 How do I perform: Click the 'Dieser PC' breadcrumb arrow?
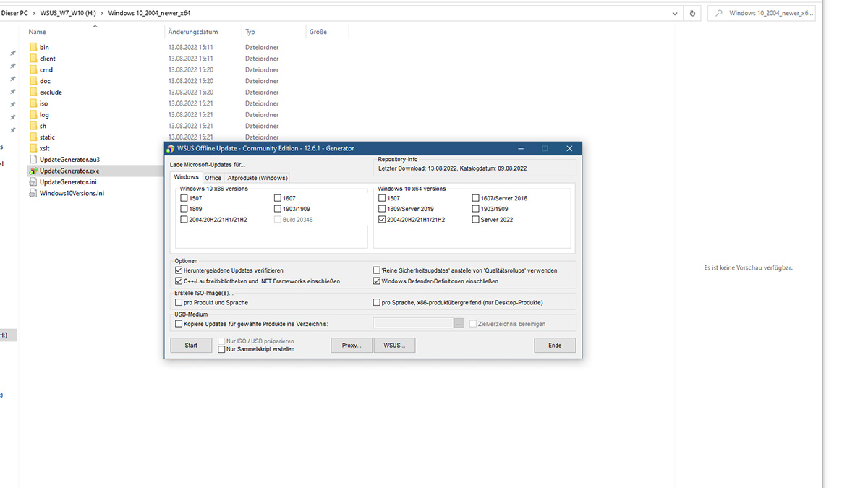click(x=35, y=13)
